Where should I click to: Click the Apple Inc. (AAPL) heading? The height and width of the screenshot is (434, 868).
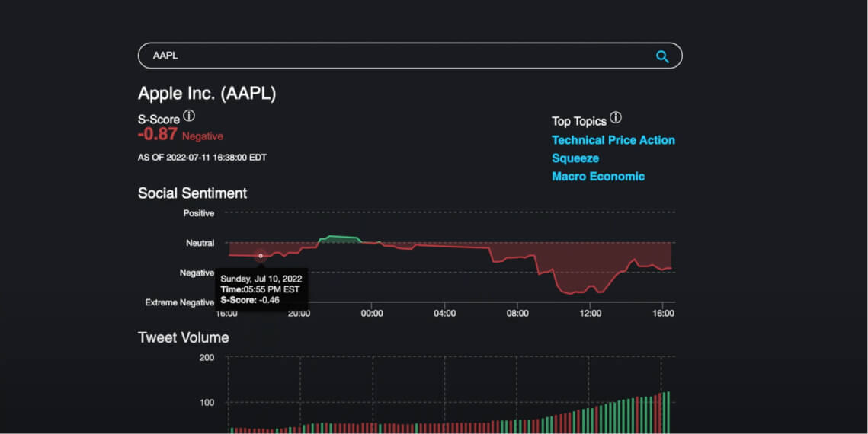207,94
